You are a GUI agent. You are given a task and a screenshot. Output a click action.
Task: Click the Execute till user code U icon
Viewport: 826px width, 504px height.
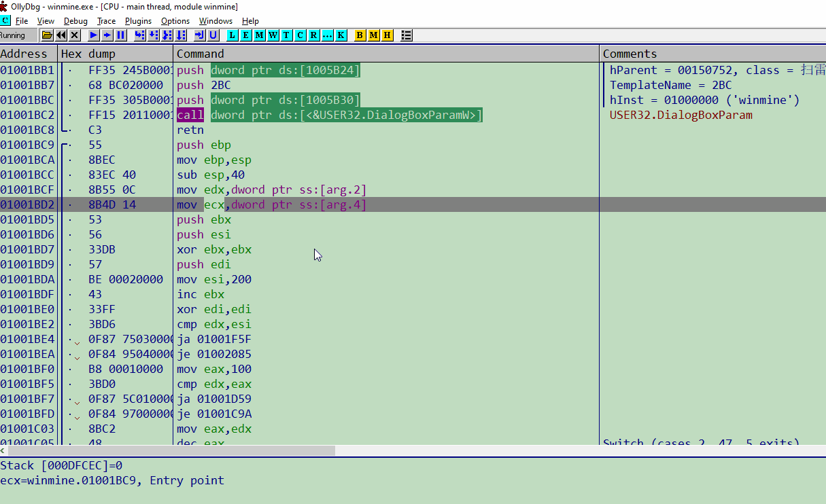213,35
